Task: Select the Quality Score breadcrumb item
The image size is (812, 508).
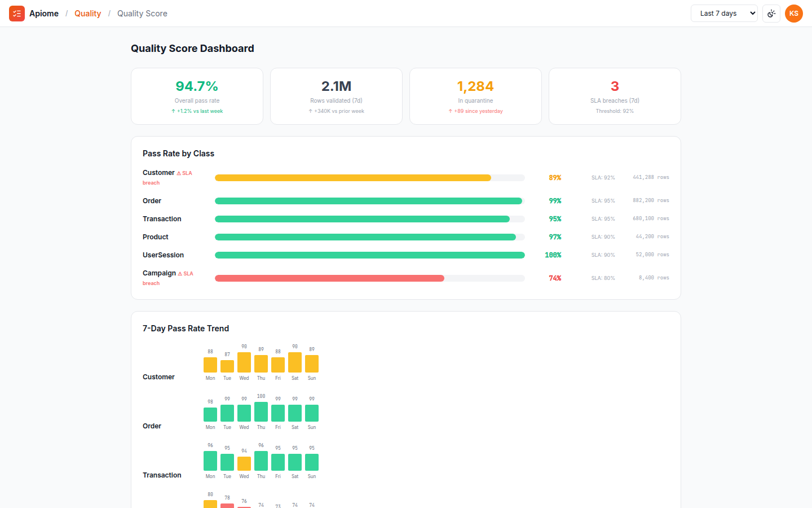Action: (x=142, y=14)
